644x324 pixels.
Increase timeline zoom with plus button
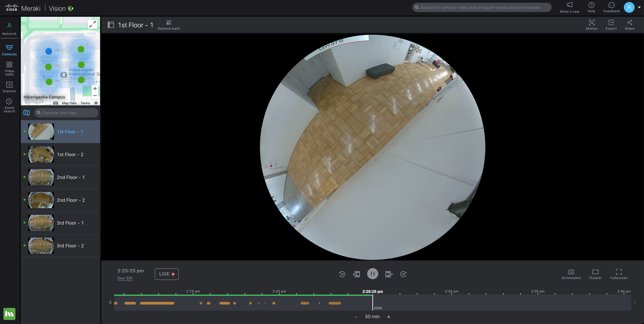coord(388,317)
